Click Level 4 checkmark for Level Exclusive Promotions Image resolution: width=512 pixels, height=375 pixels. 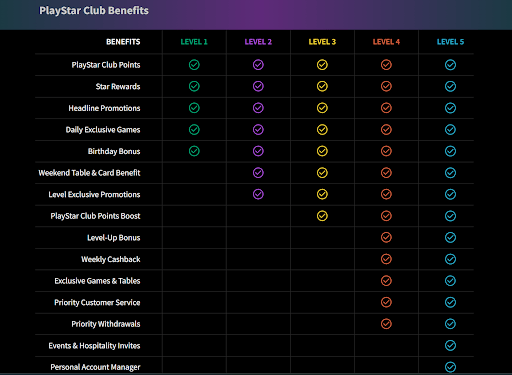[386, 194]
